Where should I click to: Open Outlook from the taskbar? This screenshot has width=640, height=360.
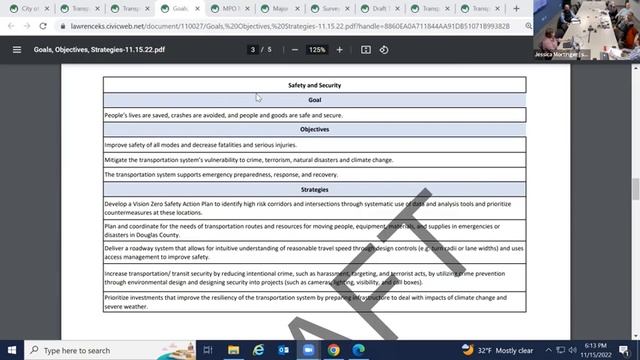click(x=283, y=350)
